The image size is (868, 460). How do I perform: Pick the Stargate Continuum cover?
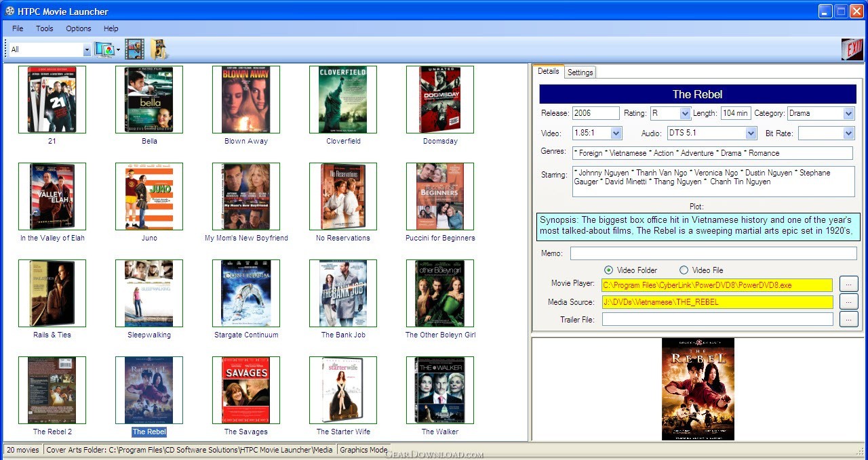click(246, 293)
